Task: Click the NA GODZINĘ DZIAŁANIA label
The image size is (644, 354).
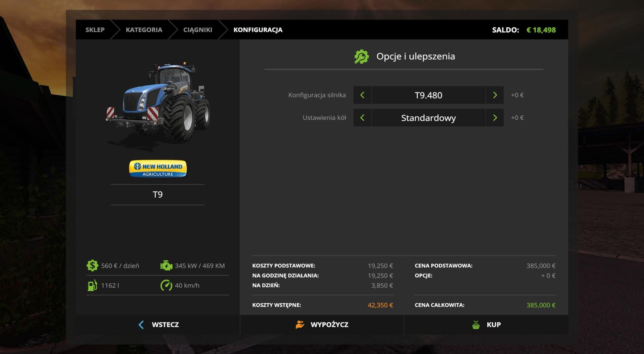Action: [x=285, y=276]
